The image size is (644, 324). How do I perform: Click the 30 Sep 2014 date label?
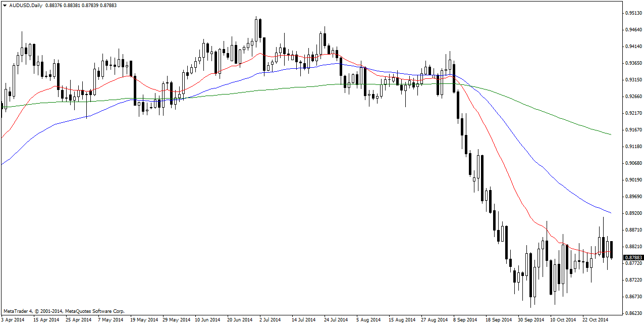click(530, 320)
